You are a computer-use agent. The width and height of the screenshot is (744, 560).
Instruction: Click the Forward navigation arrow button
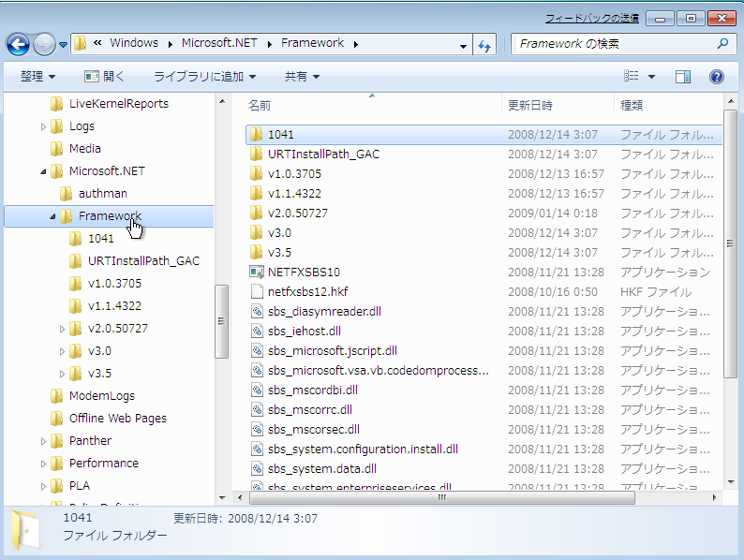(45, 45)
